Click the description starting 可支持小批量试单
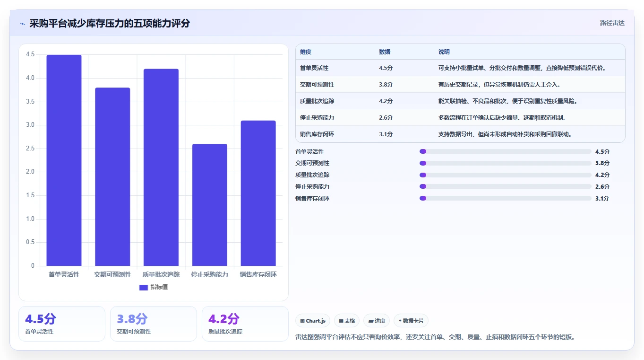Viewport: 644px width, 360px height. pos(522,68)
